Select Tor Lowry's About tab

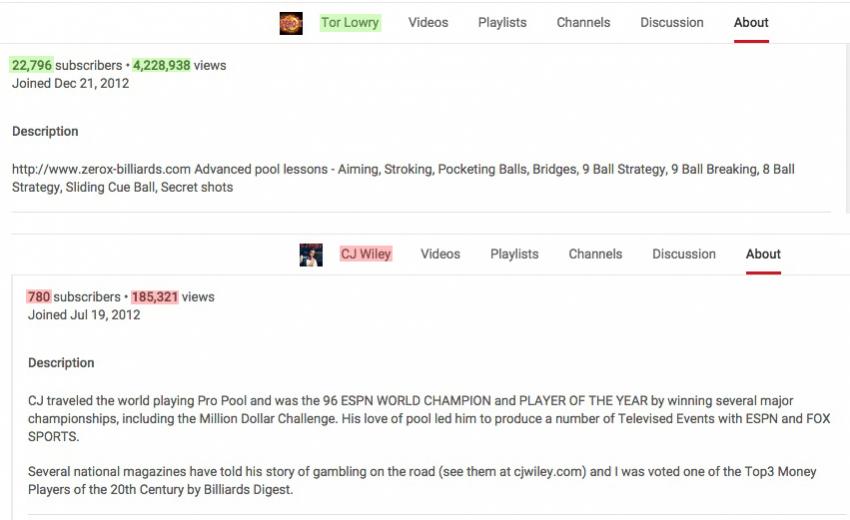coord(751,23)
